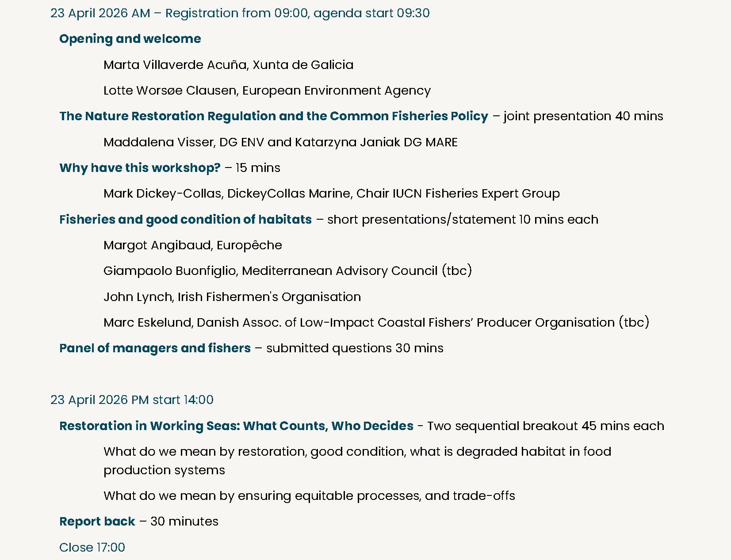The image size is (731, 560).
Task: Select the Giampaolo Buonfiglio speaker line
Action: point(287,271)
